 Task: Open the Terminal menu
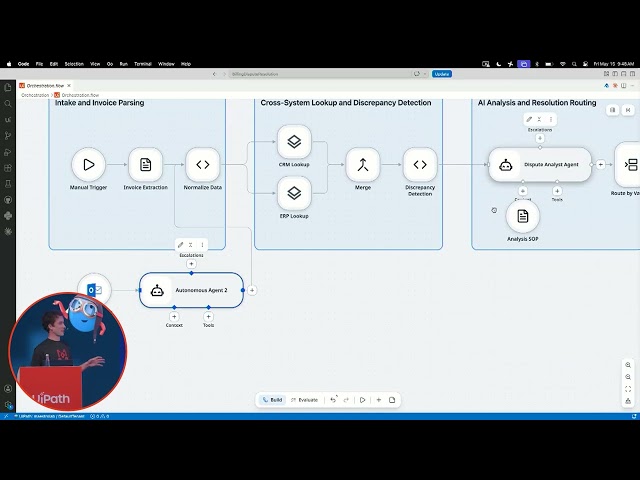143,64
